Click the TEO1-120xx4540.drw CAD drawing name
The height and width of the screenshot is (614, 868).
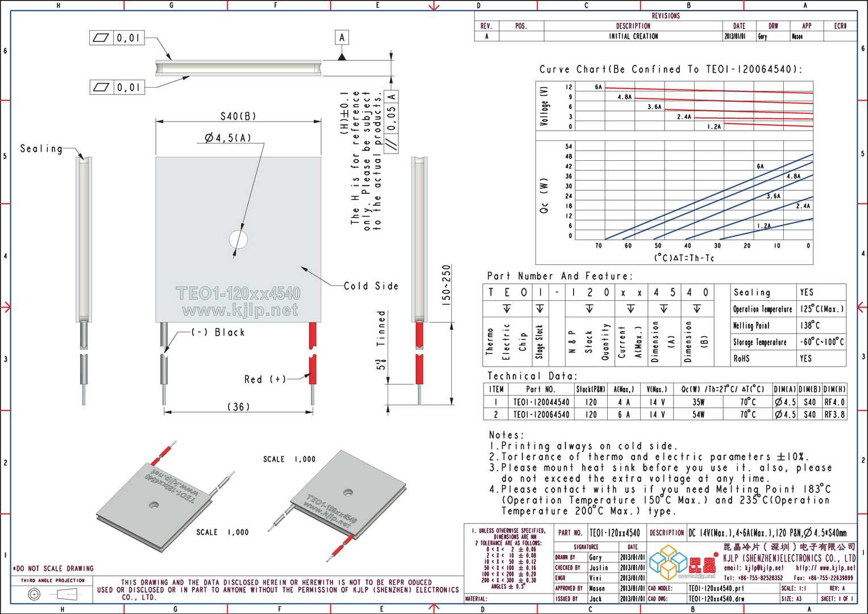pyautogui.click(x=716, y=599)
